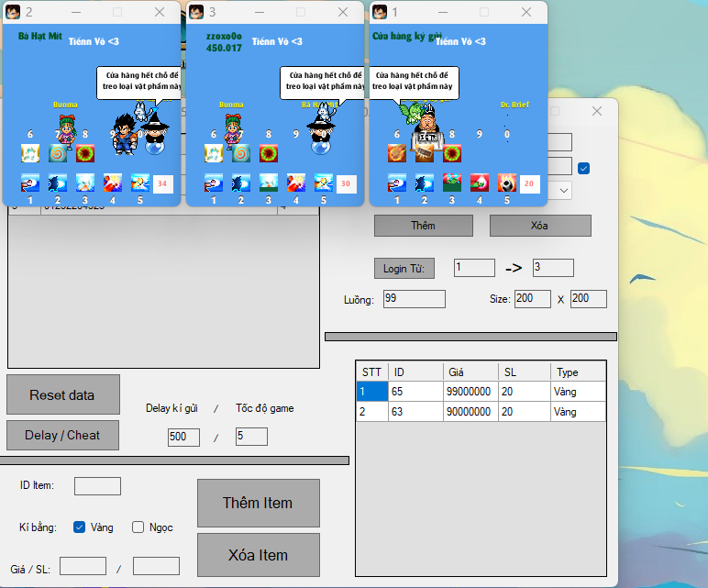
Task: Toggle the Vàng checkbox
Action: [80, 527]
